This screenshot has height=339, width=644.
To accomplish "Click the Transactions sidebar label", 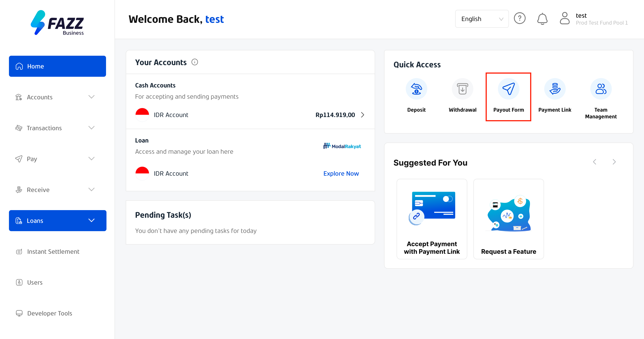I will click(x=44, y=128).
